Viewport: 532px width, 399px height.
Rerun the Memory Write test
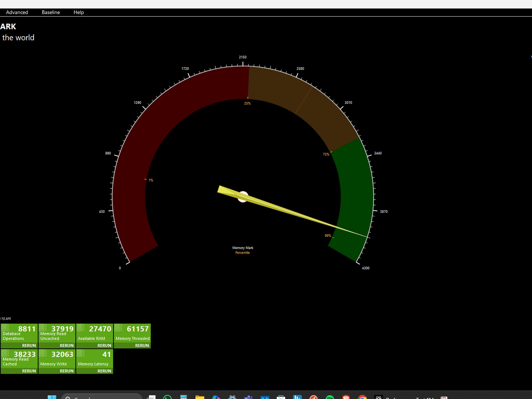tap(66, 371)
